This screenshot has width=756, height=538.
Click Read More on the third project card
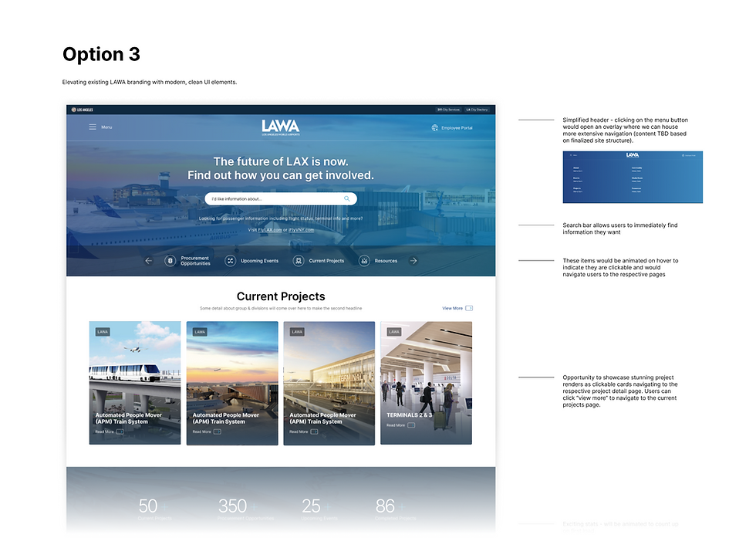(304, 431)
